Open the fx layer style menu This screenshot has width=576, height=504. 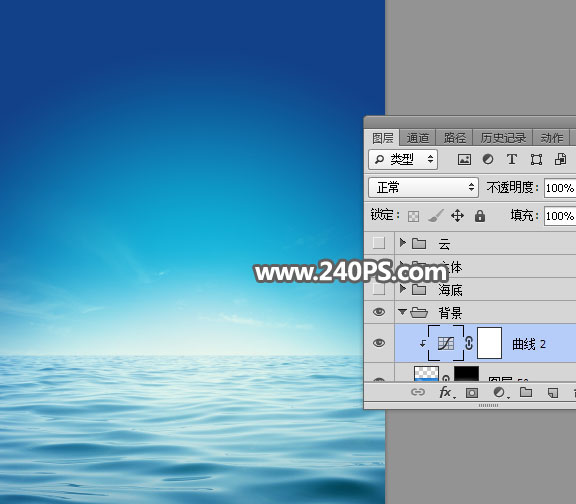[x=446, y=392]
